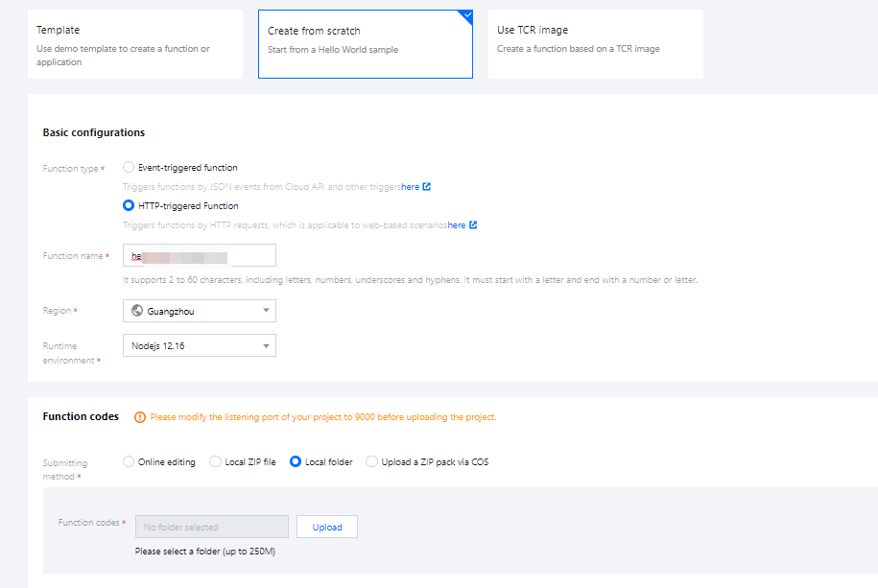Open the 'here' link for Event-triggered functions
The image size is (878, 588).
click(411, 187)
